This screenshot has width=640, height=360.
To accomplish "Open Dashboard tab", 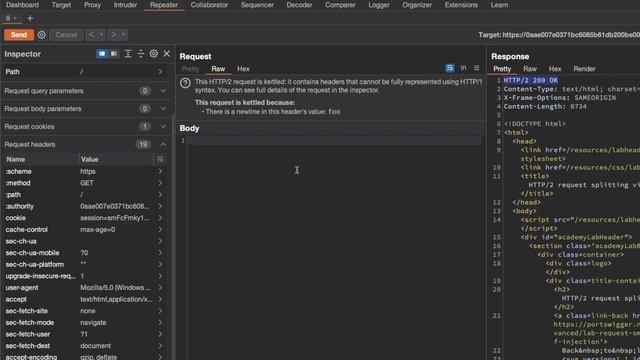I will [22, 5].
